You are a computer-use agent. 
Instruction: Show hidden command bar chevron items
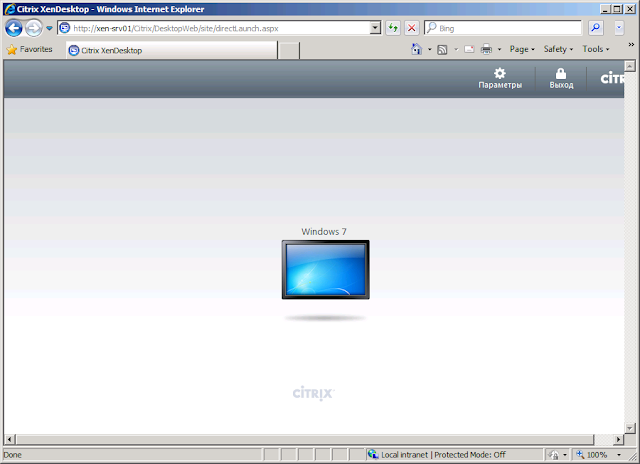tap(631, 44)
